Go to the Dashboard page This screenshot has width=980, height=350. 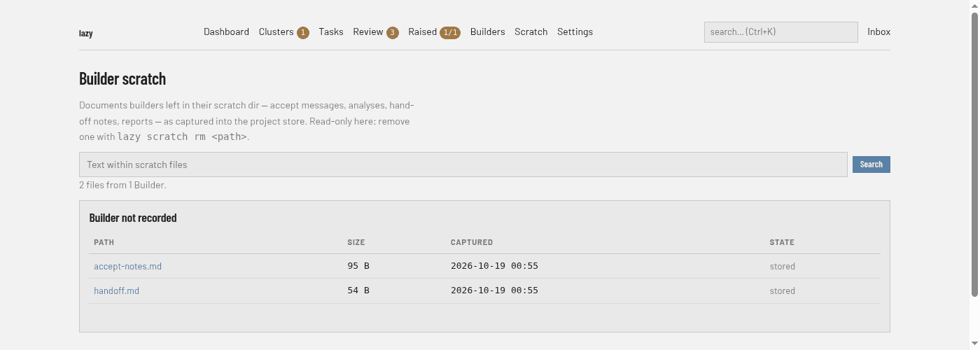(226, 31)
